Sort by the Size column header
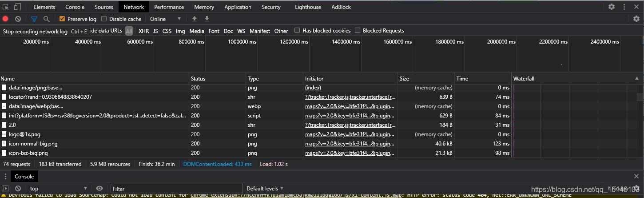Viewport: 644px width, 198px height. [426, 79]
